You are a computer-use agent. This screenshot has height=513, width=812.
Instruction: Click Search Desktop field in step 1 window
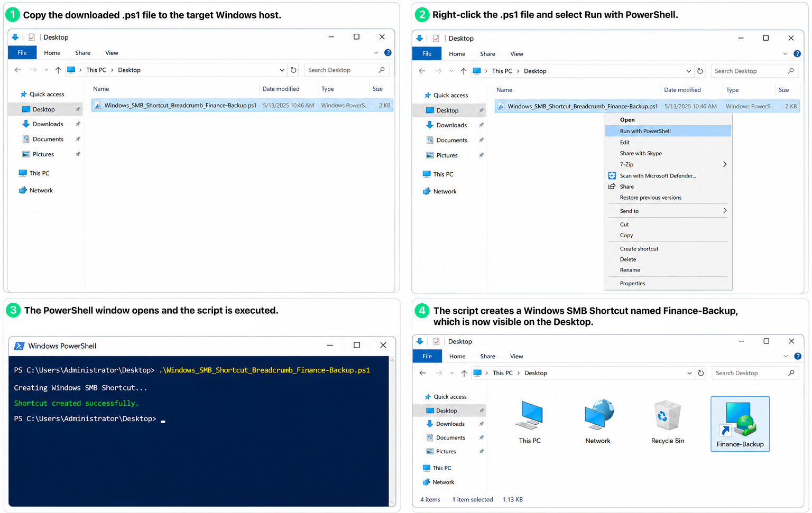click(346, 70)
